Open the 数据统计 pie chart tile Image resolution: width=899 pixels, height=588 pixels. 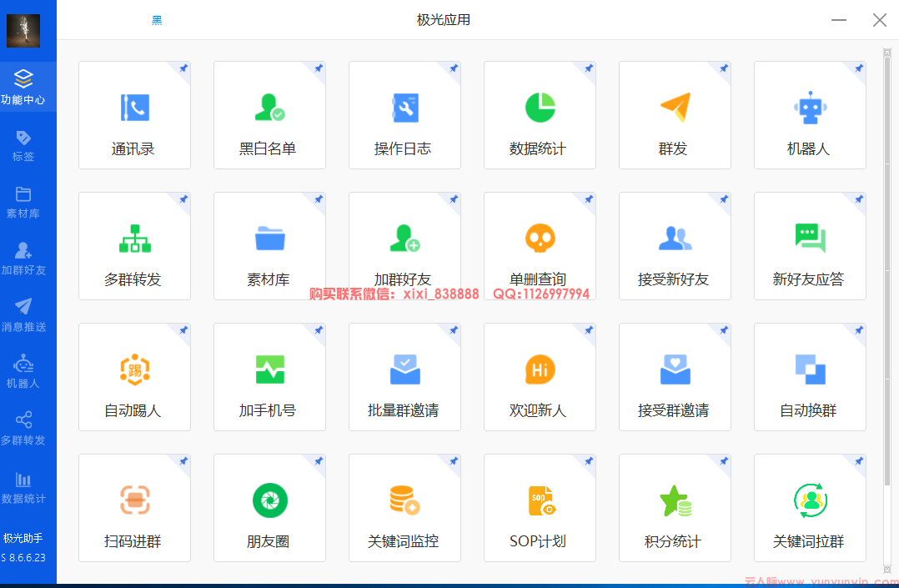coord(540,116)
